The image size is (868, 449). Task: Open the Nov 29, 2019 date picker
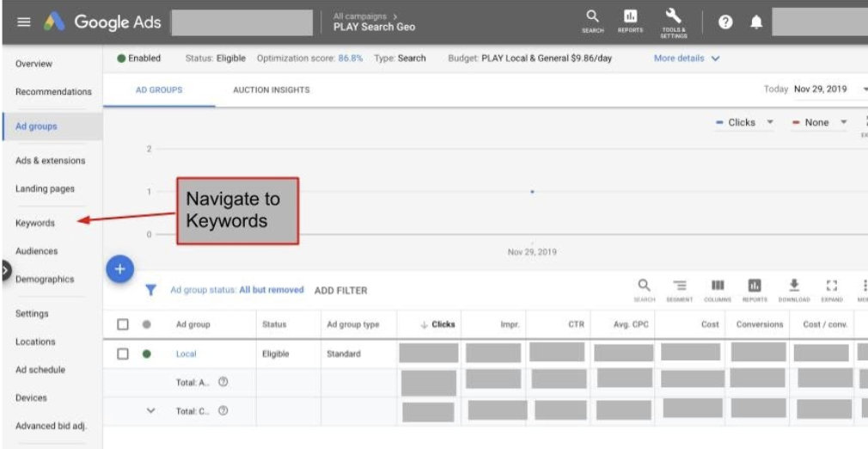coord(821,89)
